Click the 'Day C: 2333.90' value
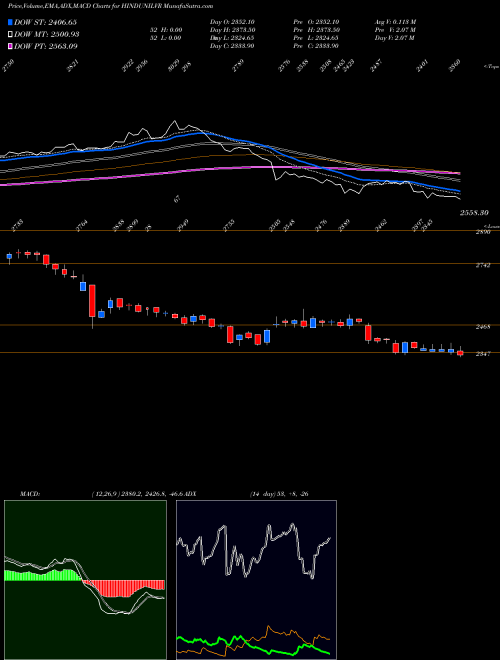500x660 pixels. point(232,46)
